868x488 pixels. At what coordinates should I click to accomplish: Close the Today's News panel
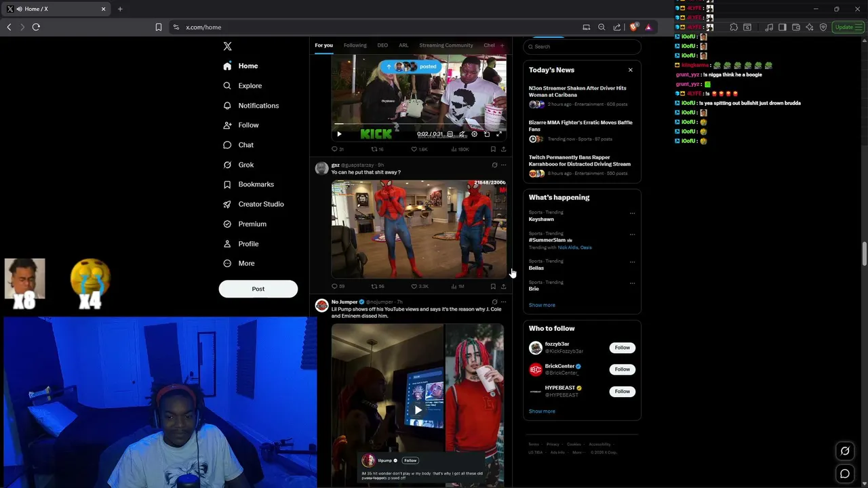click(x=630, y=70)
